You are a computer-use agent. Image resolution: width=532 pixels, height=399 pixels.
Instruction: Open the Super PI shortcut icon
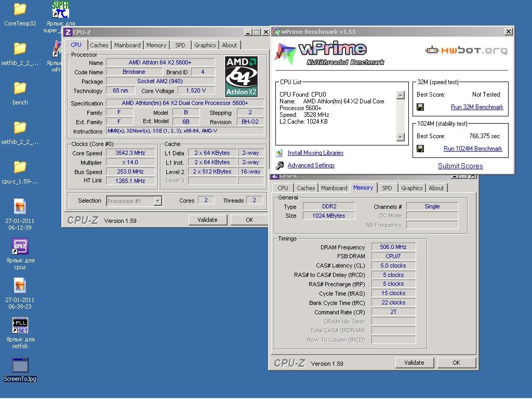tap(60, 9)
